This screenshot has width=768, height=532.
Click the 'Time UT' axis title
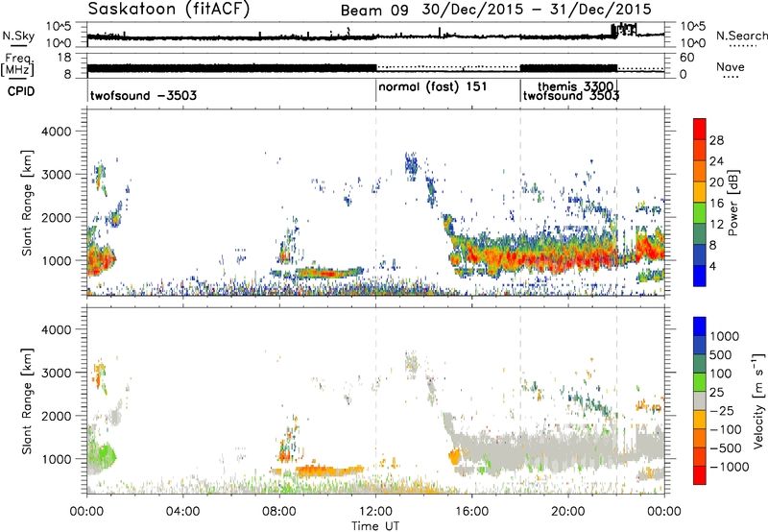pyautogui.click(x=375, y=526)
